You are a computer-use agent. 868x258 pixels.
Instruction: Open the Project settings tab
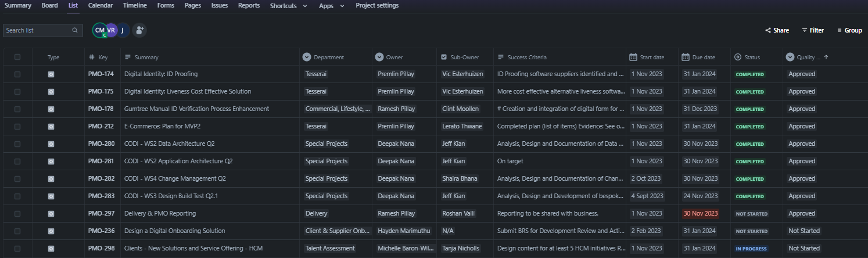[377, 5]
